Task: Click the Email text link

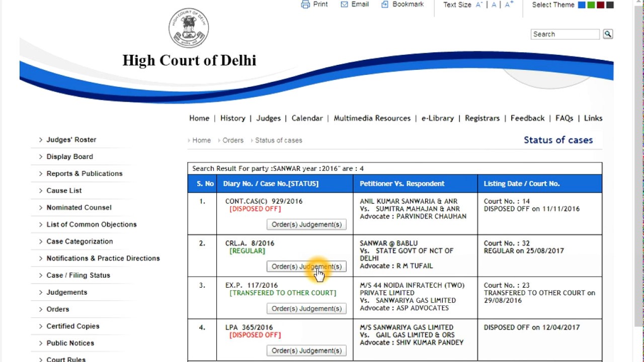Action: click(360, 4)
